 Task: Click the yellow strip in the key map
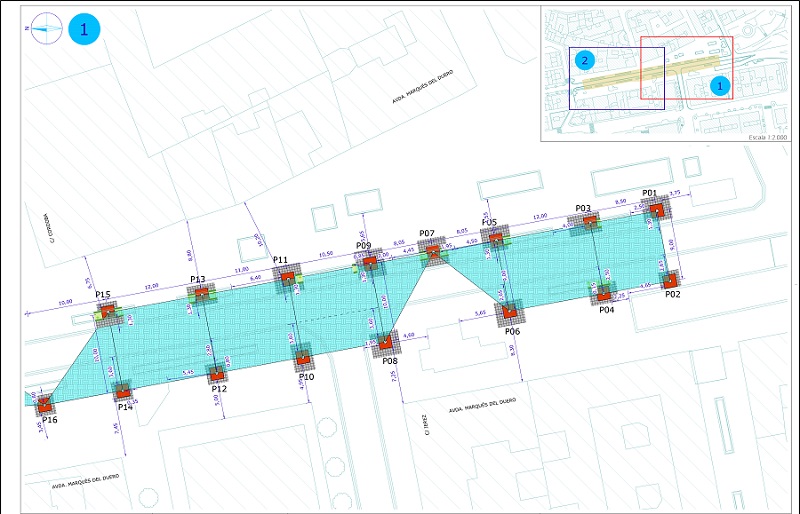(x=651, y=72)
